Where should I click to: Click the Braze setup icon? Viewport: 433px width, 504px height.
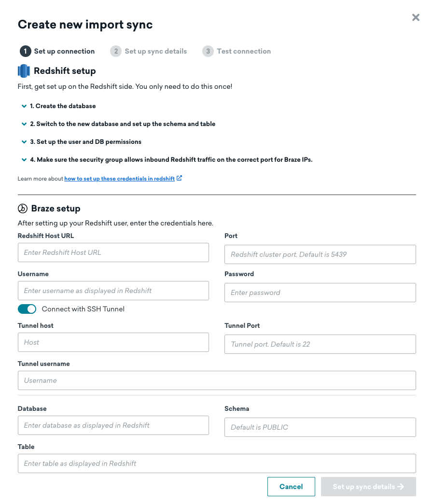click(22, 208)
